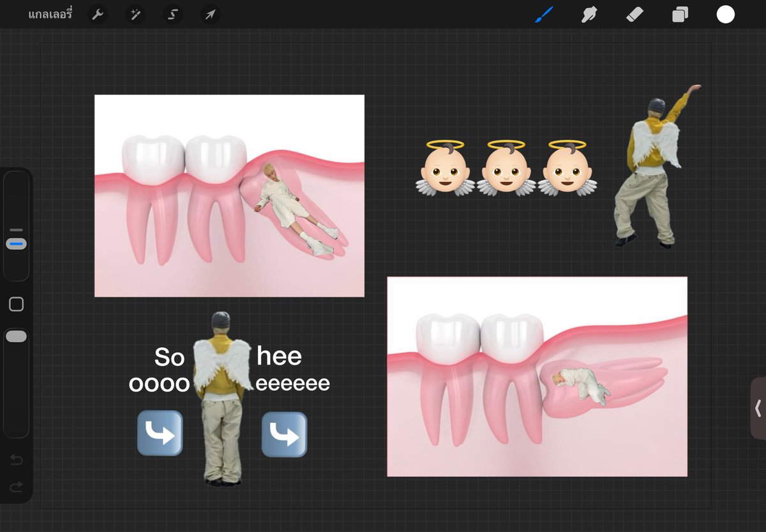
Task: Undo the last action with the sidebar arrow
Action: click(x=17, y=460)
